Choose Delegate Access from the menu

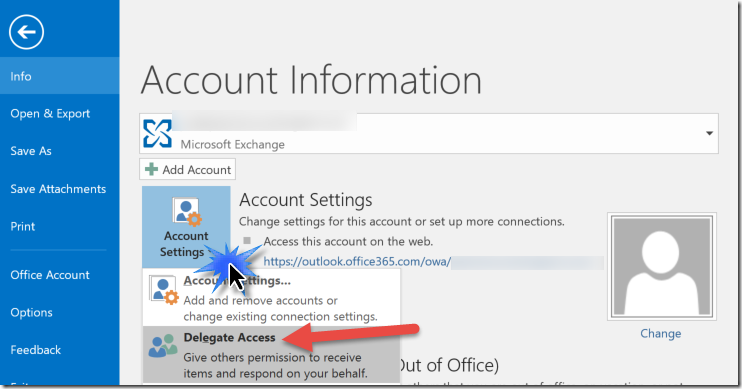tap(272, 354)
